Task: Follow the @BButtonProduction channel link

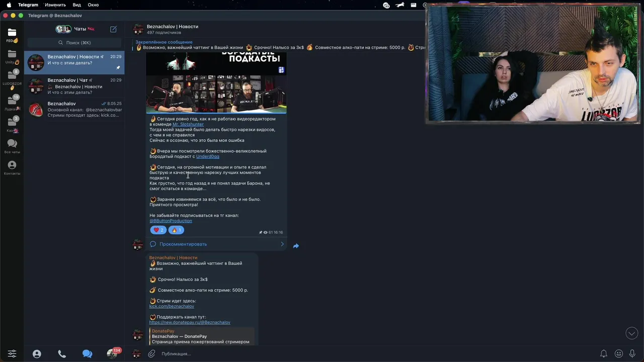Action: point(171,221)
